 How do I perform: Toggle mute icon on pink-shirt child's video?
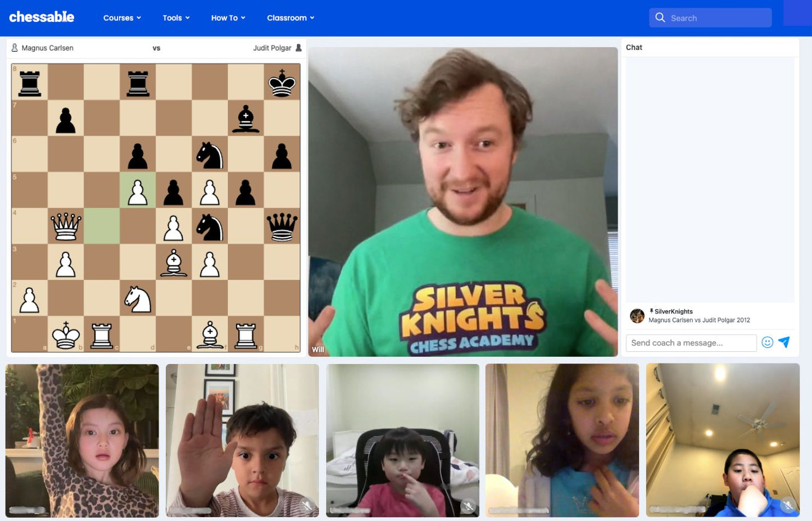[x=468, y=507]
